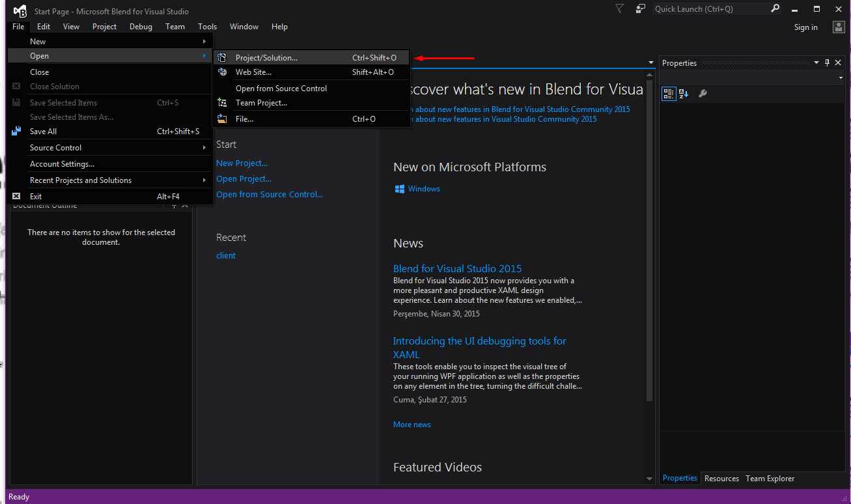Click the Windows platform link
851x504 pixels.
424,189
